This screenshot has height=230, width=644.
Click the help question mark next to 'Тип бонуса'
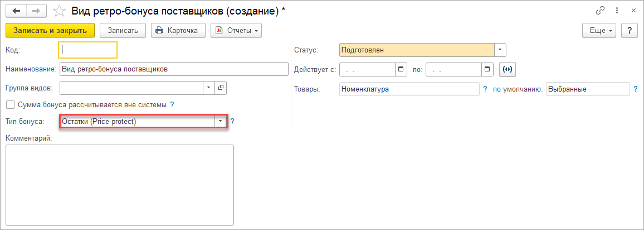coord(232,121)
